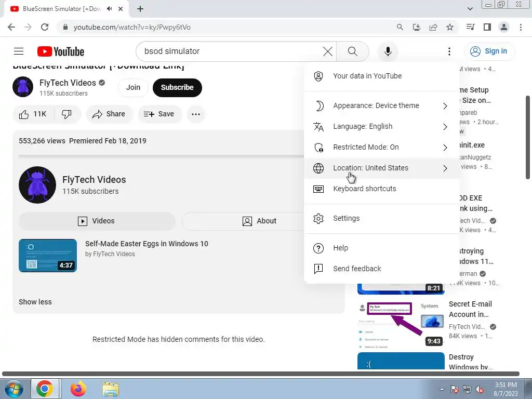This screenshot has width=532, height=399.
Task: Click the Sign in button
Action: click(489, 51)
